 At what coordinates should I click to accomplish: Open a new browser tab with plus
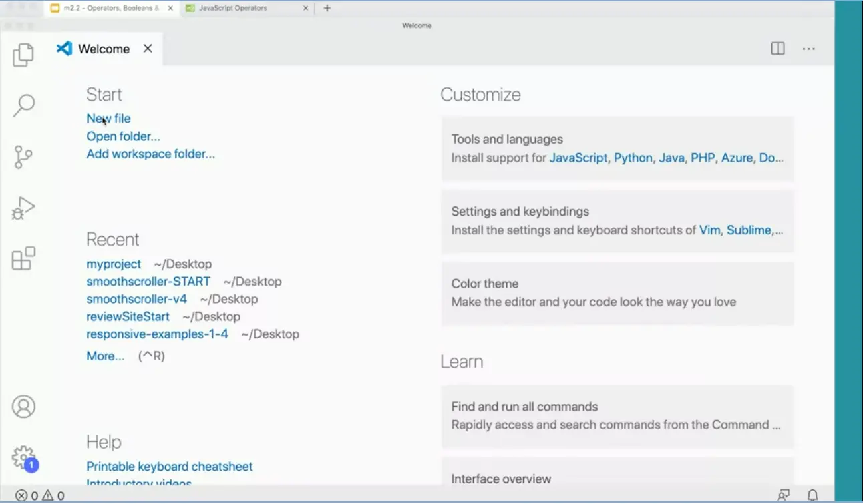[327, 8]
